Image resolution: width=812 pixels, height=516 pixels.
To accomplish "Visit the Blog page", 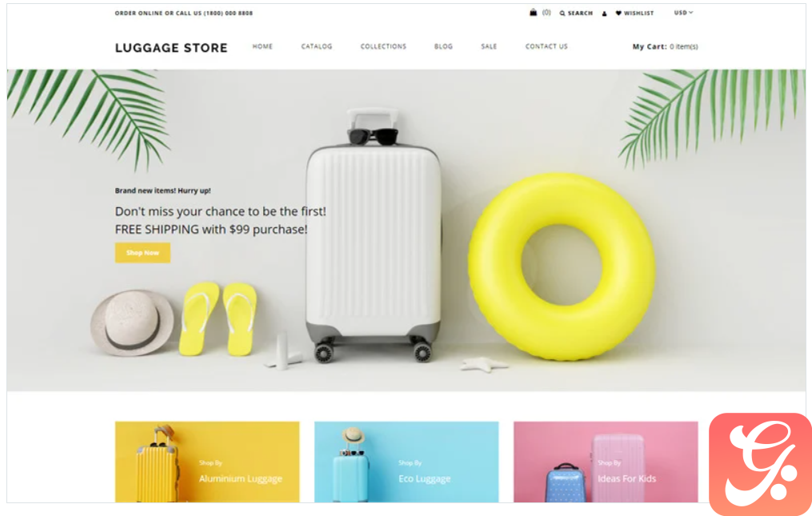I will pyautogui.click(x=443, y=46).
